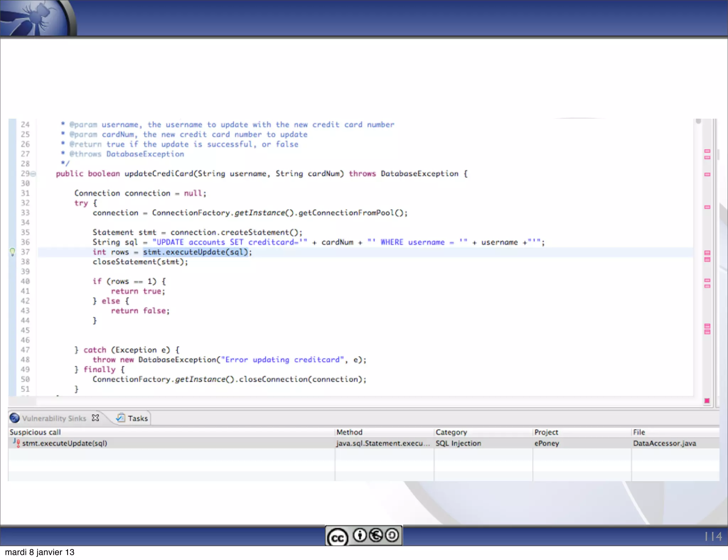728x560 pixels.
Task: Click the Vulnerability Sinks globe icon
Action: (15, 418)
